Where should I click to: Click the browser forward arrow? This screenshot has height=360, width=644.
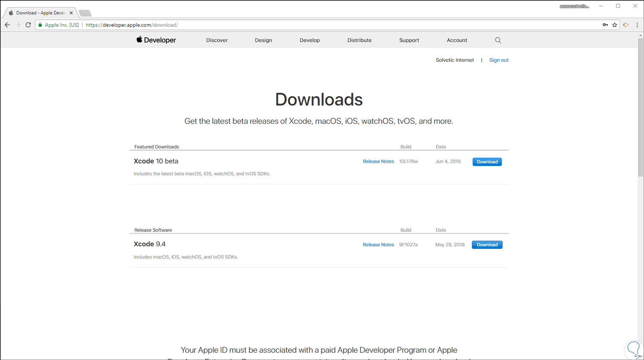[18, 25]
